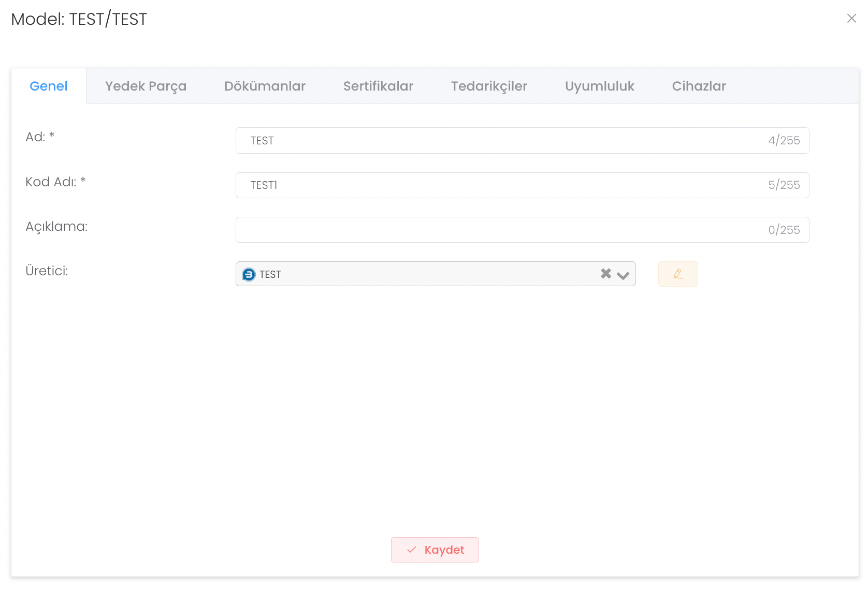Click the Ad field's 4/255 counter
The height and width of the screenshot is (592, 868).
[x=784, y=141]
